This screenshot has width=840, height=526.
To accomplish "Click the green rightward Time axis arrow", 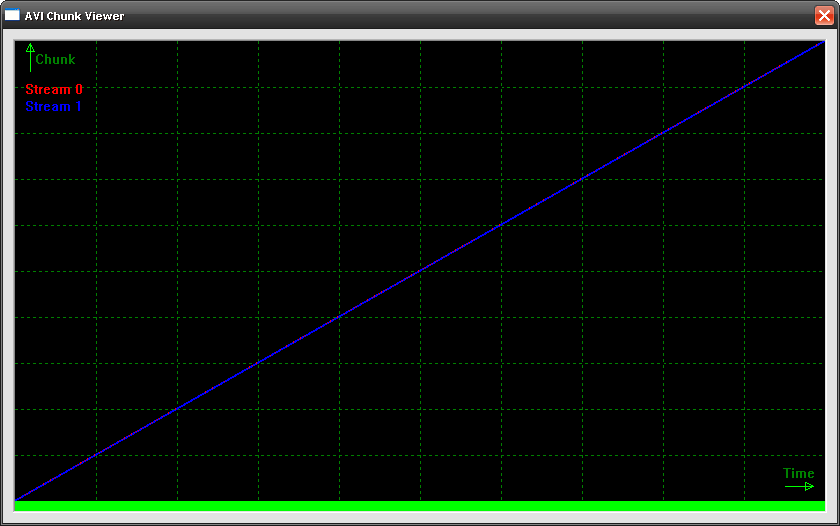I will (799, 486).
